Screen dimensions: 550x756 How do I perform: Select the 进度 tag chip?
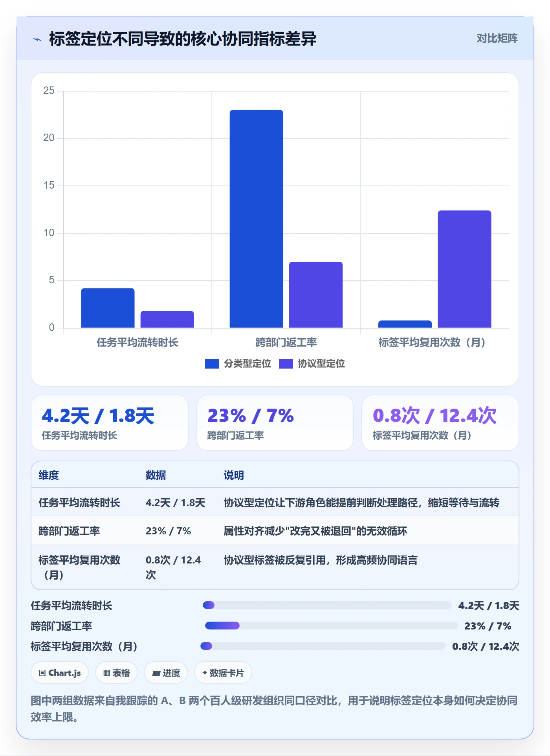click(x=166, y=673)
